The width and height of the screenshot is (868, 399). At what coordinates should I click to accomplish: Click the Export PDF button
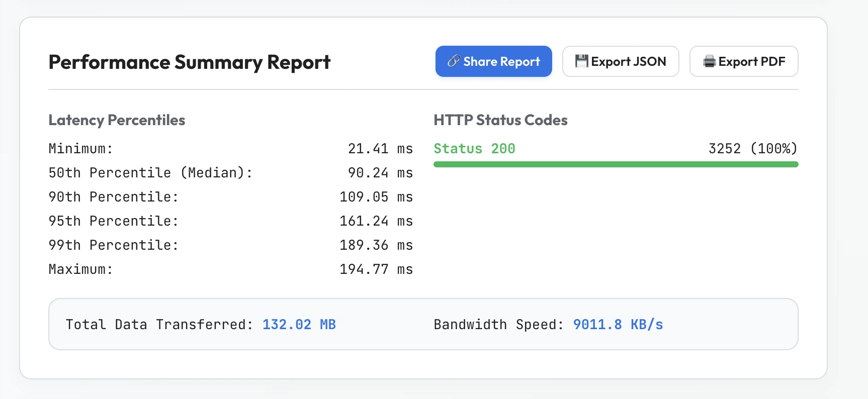(743, 61)
